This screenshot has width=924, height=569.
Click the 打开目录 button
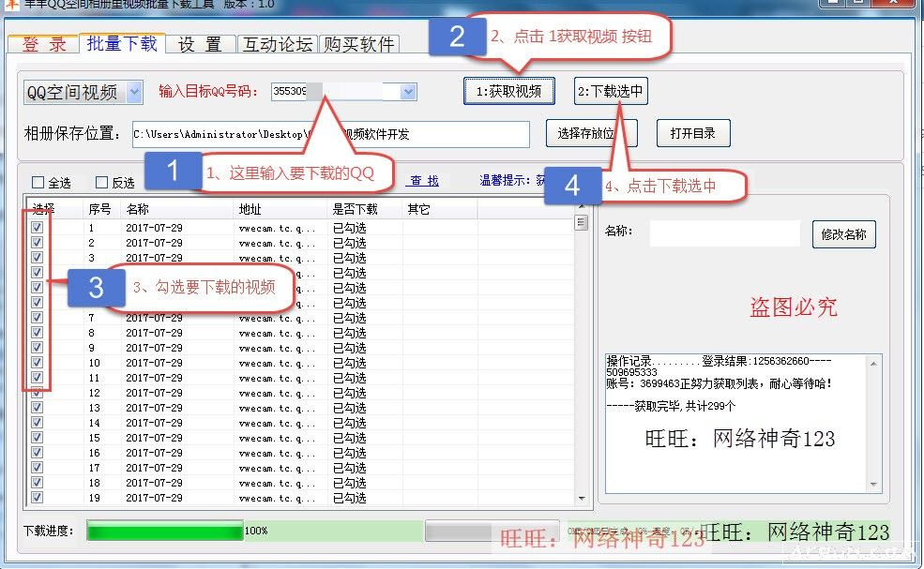click(x=693, y=133)
